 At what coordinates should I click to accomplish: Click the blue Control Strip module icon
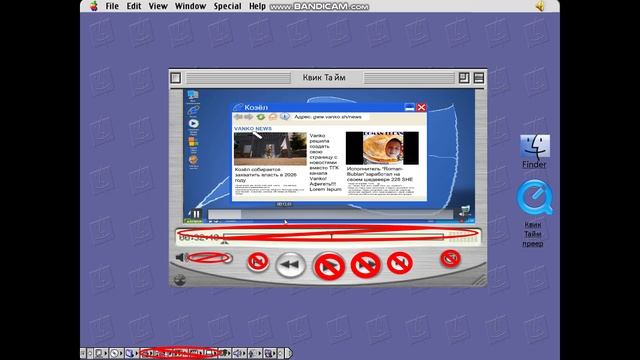(130, 353)
